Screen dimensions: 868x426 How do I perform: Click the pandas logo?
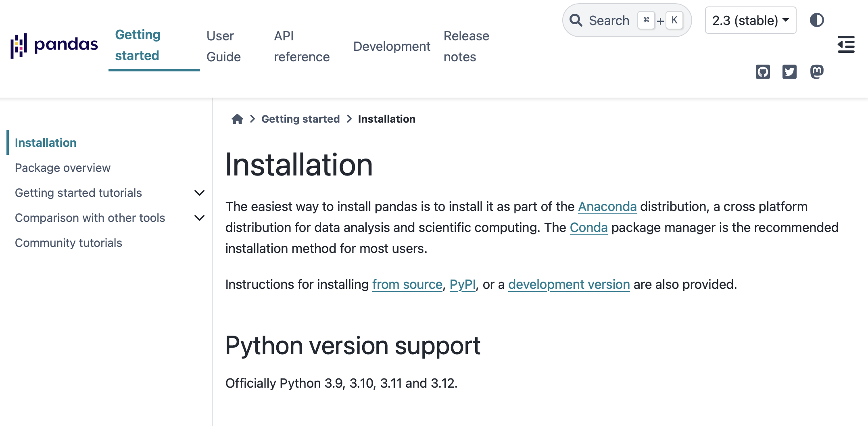pos(54,44)
